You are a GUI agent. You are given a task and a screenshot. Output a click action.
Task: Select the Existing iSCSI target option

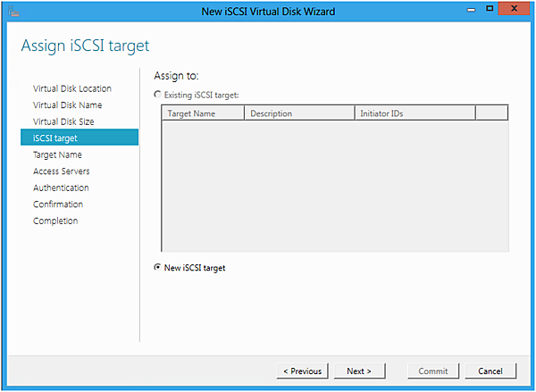pyautogui.click(x=158, y=94)
